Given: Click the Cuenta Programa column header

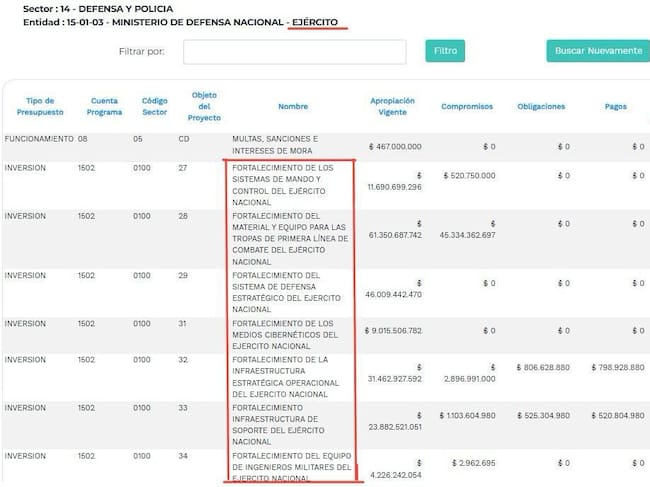Looking at the screenshot, I should [x=104, y=106].
